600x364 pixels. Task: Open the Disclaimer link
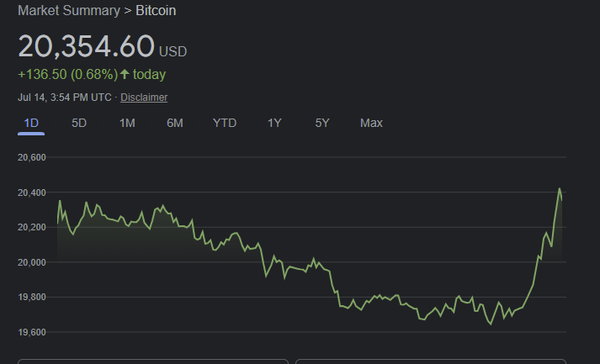(x=144, y=98)
